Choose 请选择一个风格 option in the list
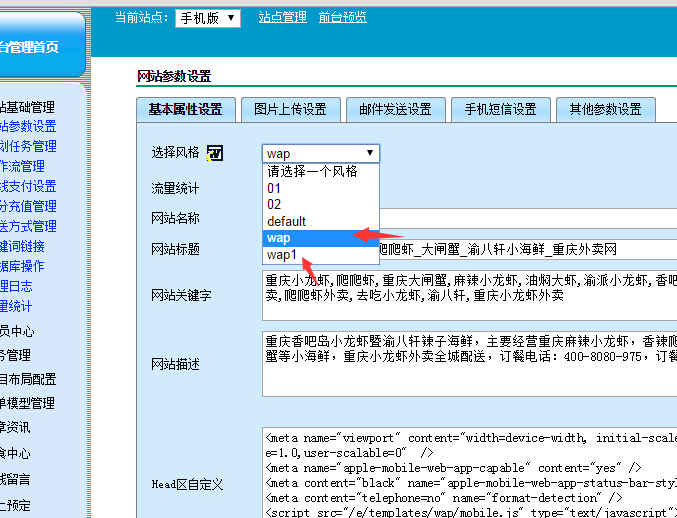677x518 pixels. click(x=321, y=171)
